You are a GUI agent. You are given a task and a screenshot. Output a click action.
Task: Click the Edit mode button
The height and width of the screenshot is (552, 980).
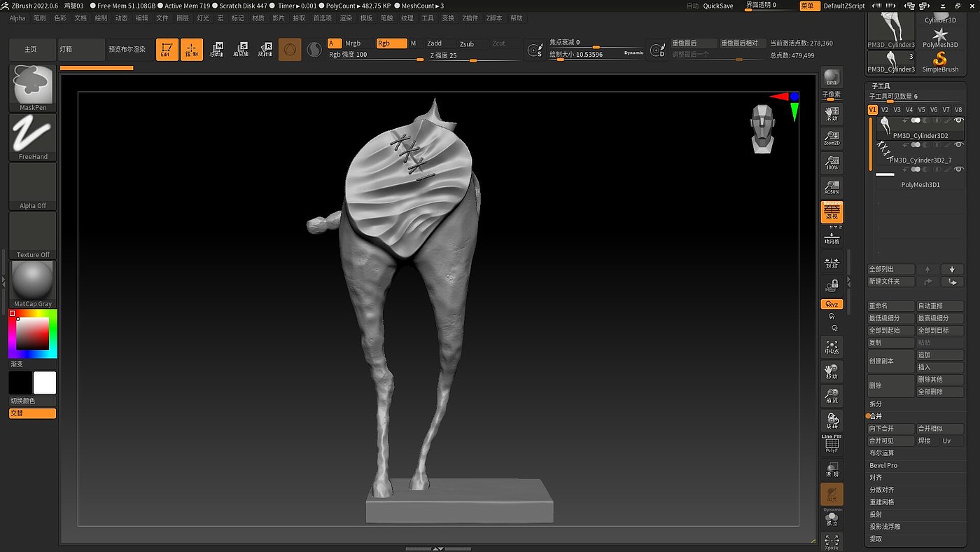tap(167, 49)
